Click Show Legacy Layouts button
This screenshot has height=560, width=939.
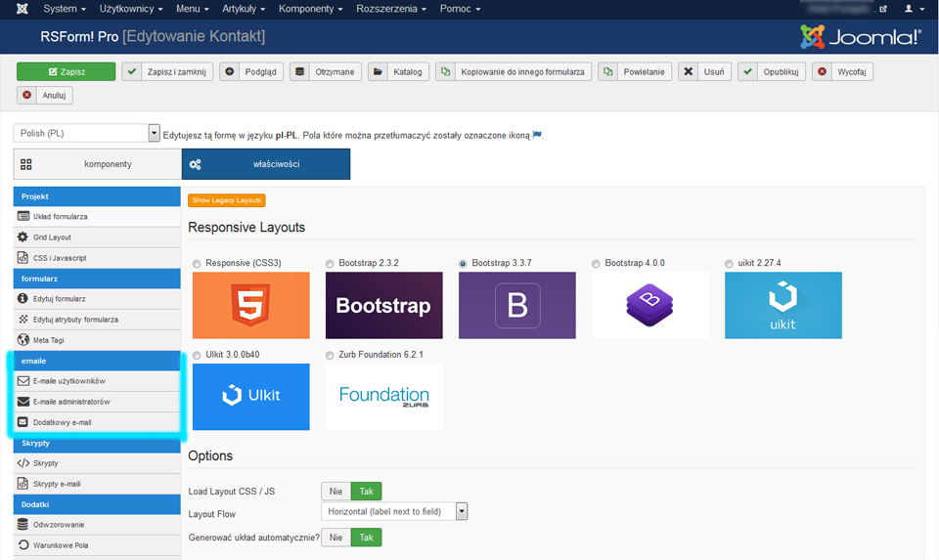(226, 200)
